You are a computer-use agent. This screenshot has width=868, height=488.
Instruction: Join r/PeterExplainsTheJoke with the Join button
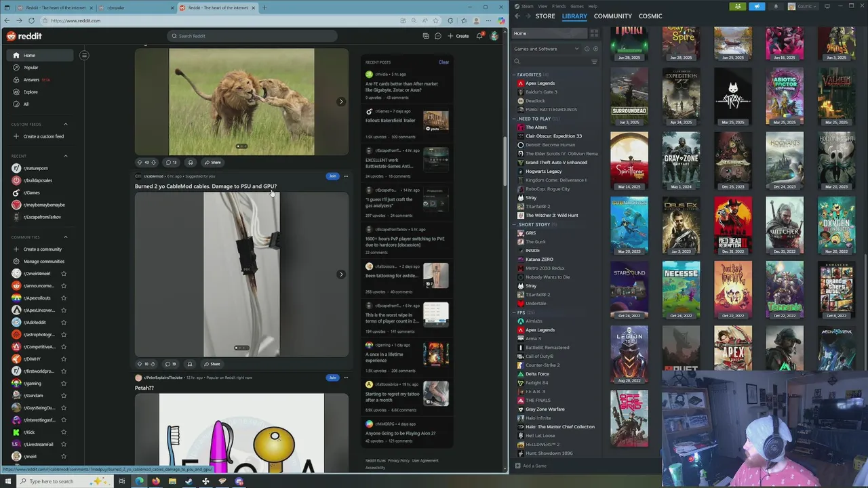332,378
